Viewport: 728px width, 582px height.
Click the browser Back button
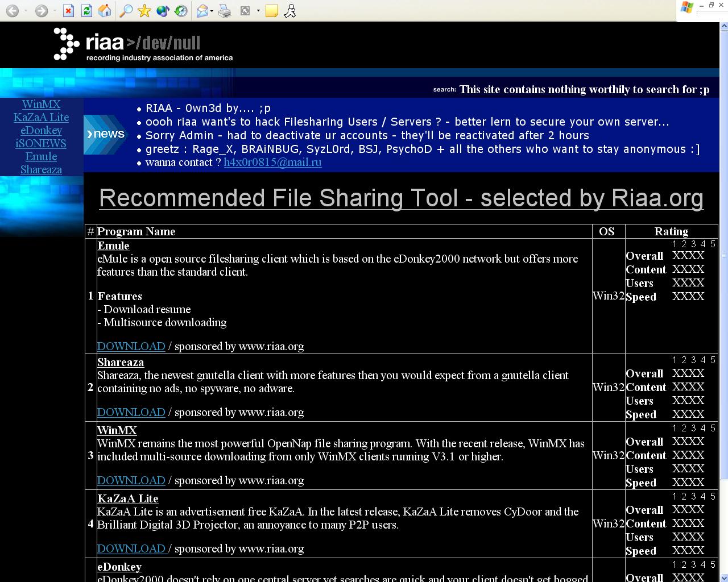tap(12, 11)
